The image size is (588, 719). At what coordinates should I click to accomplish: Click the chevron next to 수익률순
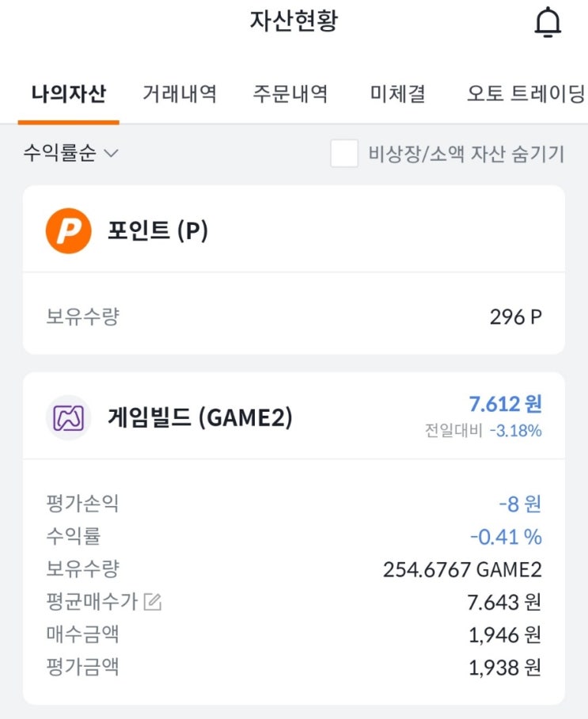tap(112, 153)
